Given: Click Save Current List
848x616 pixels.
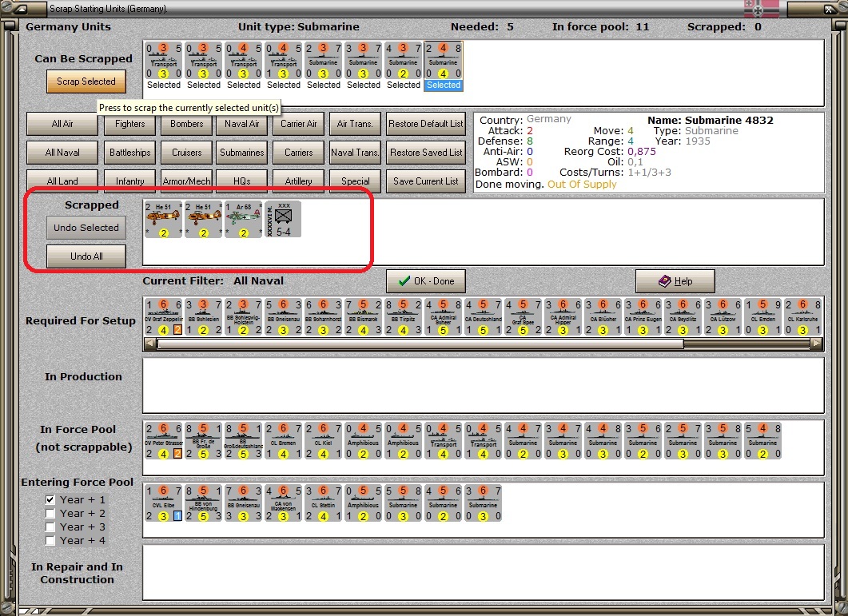Looking at the screenshot, I should point(426,181).
